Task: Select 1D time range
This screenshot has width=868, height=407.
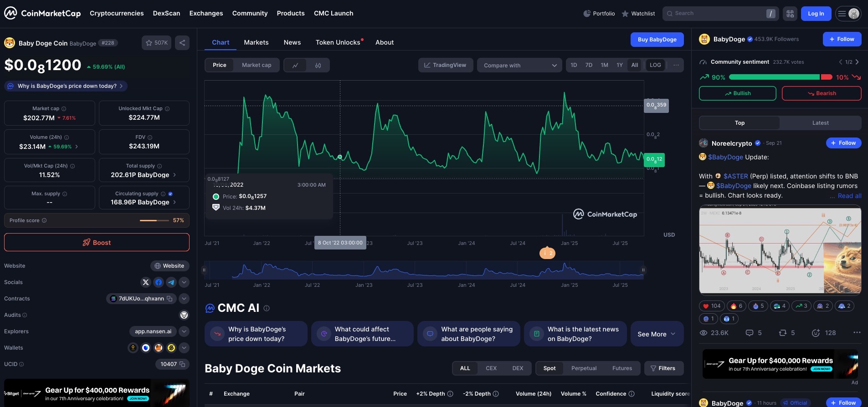Action: (574, 65)
